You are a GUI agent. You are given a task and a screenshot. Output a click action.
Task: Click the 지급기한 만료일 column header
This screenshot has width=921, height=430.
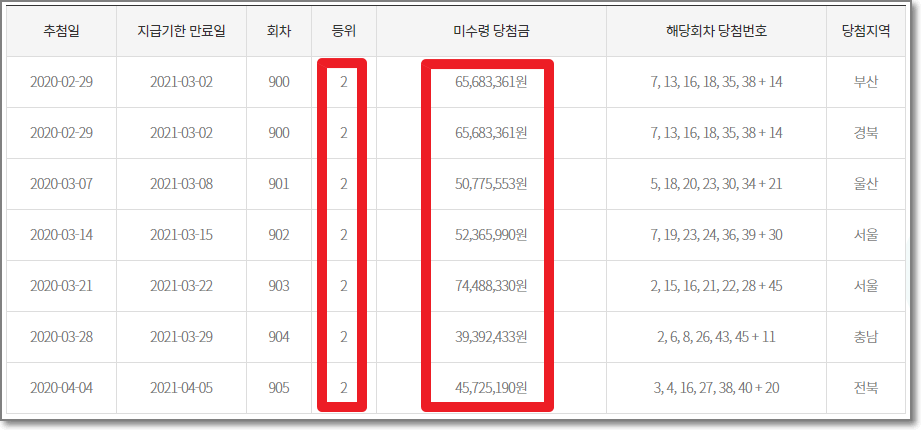pos(181,32)
